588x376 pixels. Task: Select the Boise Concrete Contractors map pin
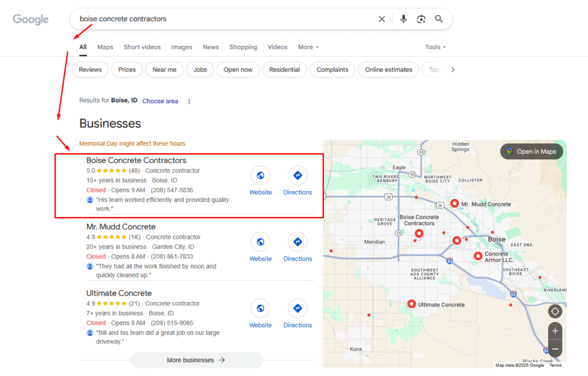click(x=419, y=234)
